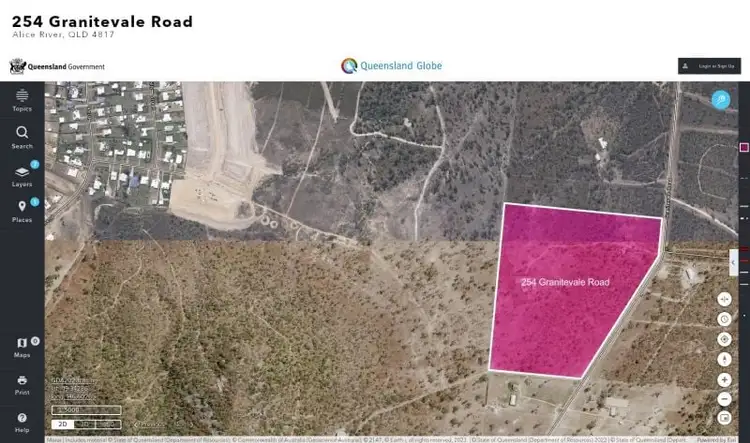Viewport: 750px width, 443px height.
Task: Open the Layers panel
Action: coord(22,176)
